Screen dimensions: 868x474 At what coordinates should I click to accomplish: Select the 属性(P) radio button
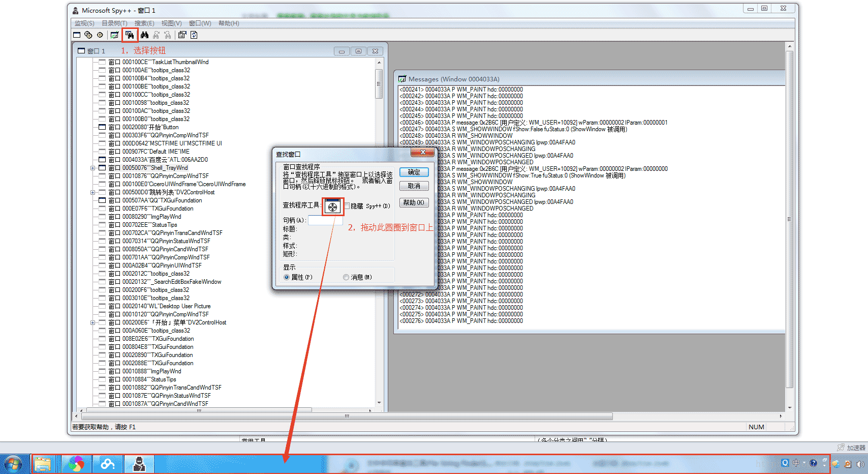coord(287,277)
